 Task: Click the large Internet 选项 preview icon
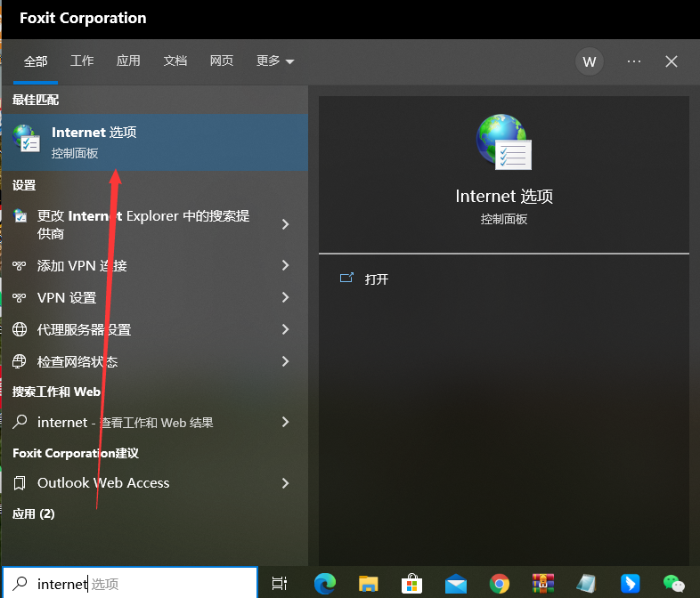point(504,141)
